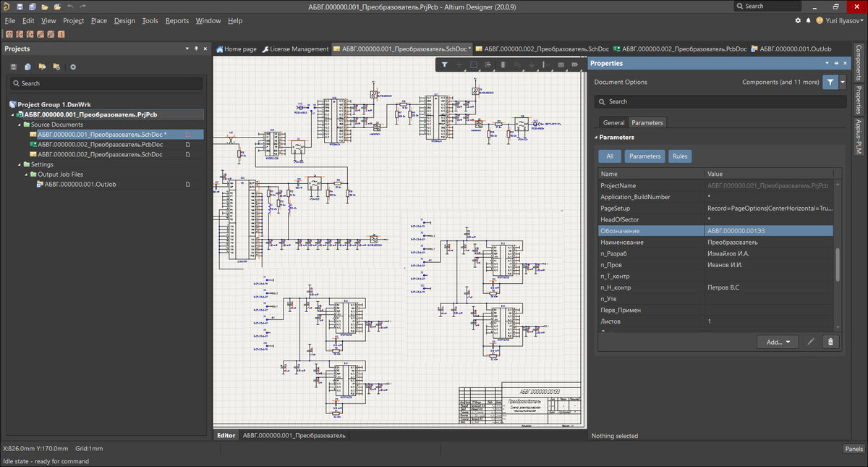Collapse the Output Job Files folder
The width and height of the screenshot is (868, 467).
[x=26, y=174]
